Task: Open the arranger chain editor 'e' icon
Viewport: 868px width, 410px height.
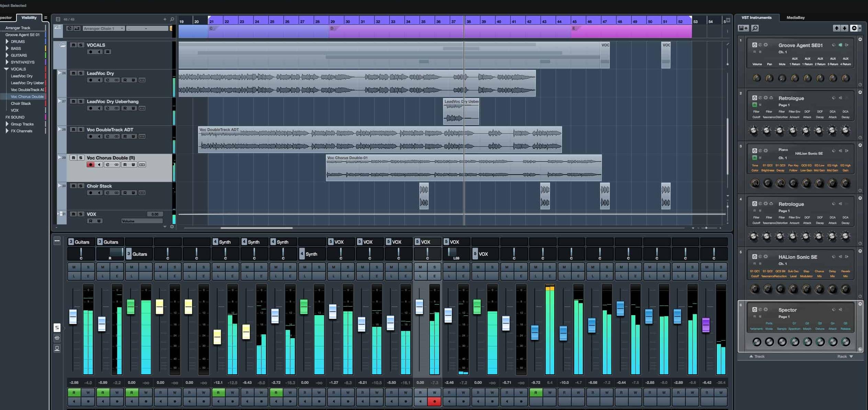Action: point(69,28)
